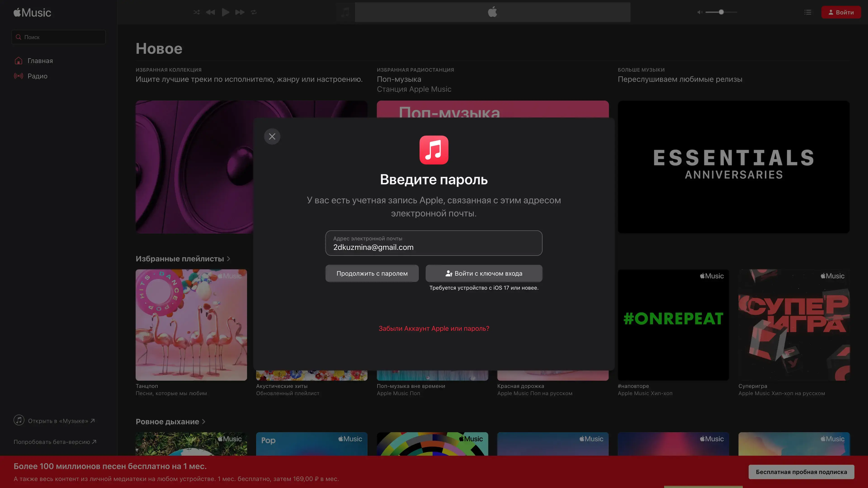Open the Танцпоп playlist thumbnail

pyautogui.click(x=191, y=325)
